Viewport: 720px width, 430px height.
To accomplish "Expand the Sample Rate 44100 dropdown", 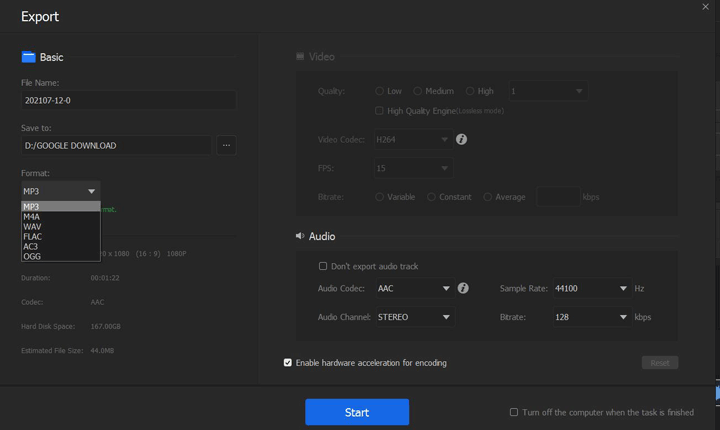I will pos(590,288).
